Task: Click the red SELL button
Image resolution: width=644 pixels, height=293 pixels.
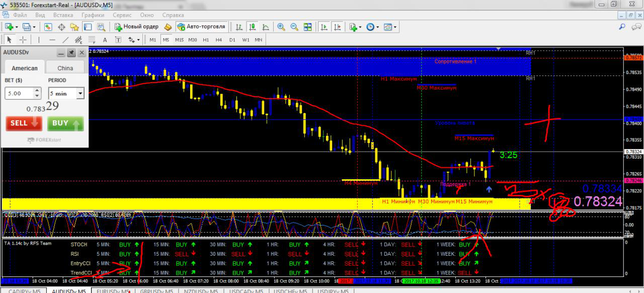Action: pos(24,123)
